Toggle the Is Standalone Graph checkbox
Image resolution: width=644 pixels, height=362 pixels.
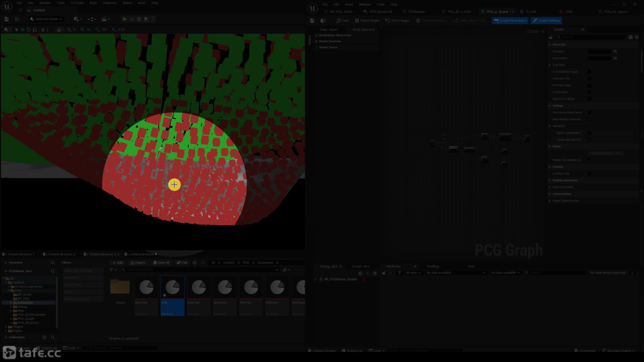(589, 72)
